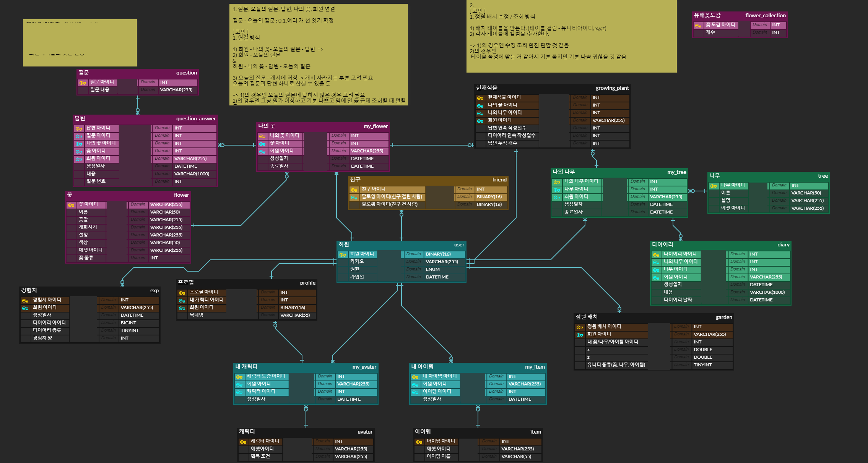The image size is (868, 463).
Task: Select the yellow memo about 정원 배치 수정
Action: tap(571, 36)
